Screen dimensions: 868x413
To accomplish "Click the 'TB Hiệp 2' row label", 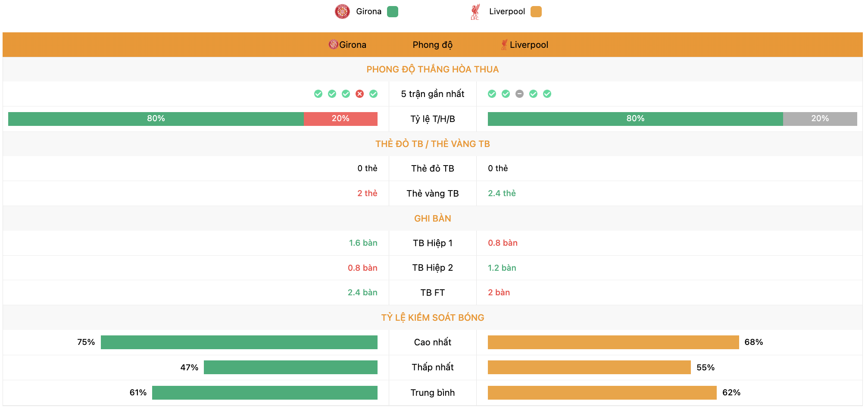I will coord(432,268).
